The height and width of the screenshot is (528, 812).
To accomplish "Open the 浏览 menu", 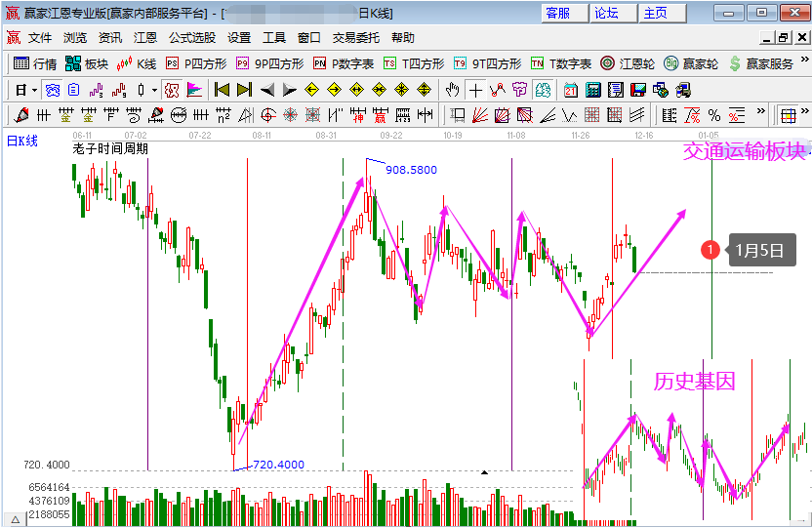I will [x=75, y=38].
